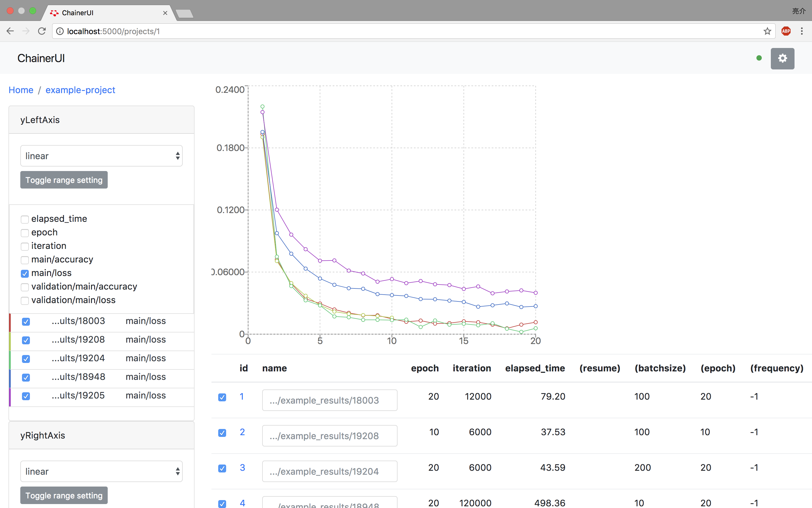Uncheck main/loss checkbox
812x508 pixels.
(25, 273)
